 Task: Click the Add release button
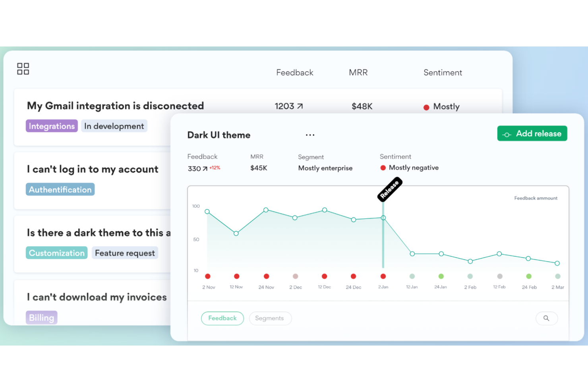(x=532, y=133)
